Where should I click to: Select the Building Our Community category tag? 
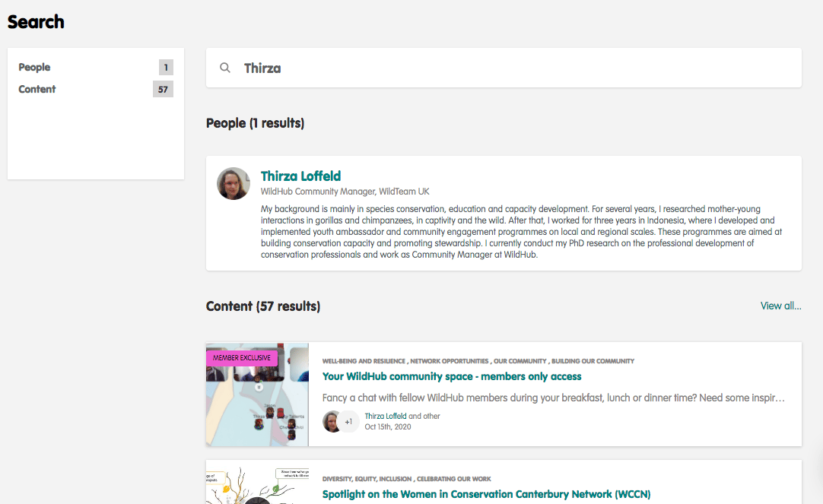593,361
